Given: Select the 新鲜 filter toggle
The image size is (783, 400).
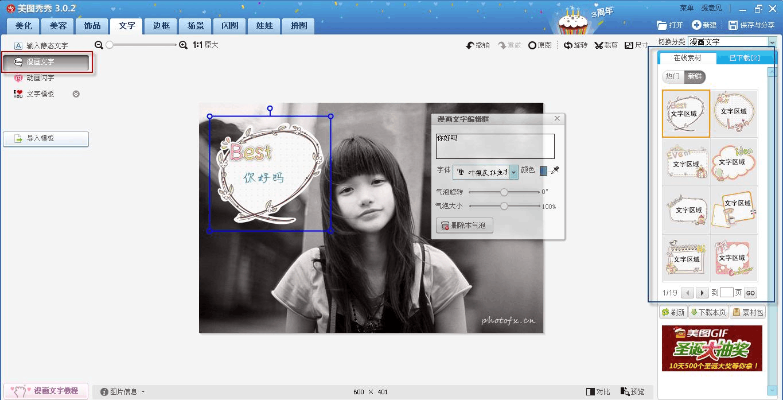Looking at the screenshot, I should click(x=694, y=76).
